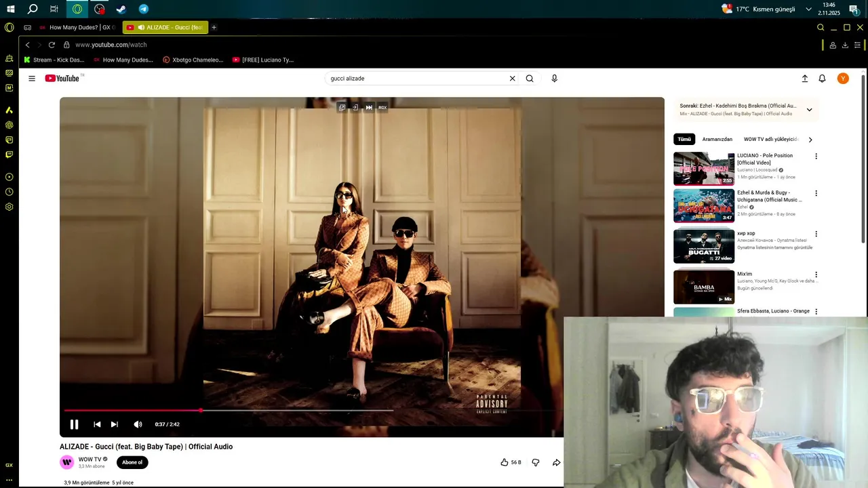Activate voice search microphone icon
Image resolution: width=868 pixels, height=488 pixels.
pyautogui.click(x=554, y=79)
